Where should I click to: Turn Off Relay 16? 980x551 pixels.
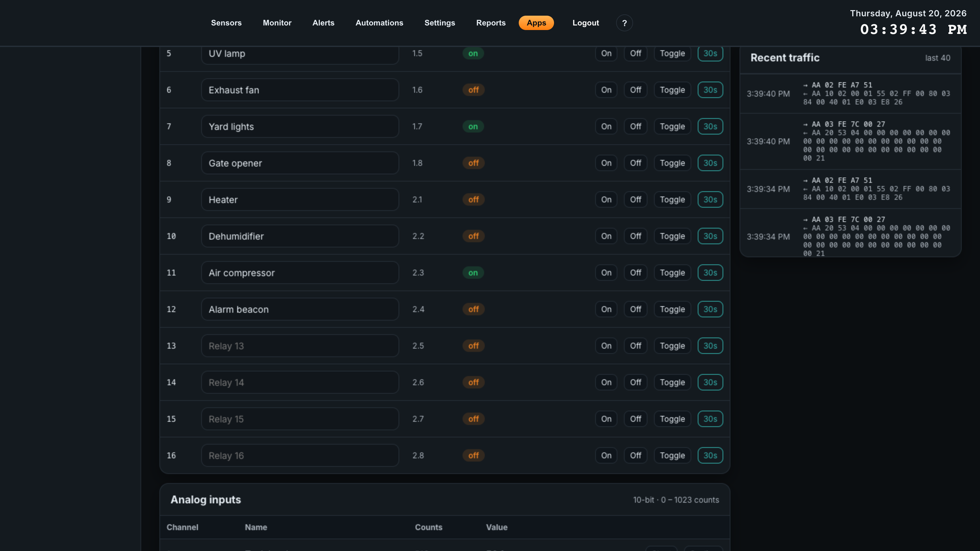636,455
